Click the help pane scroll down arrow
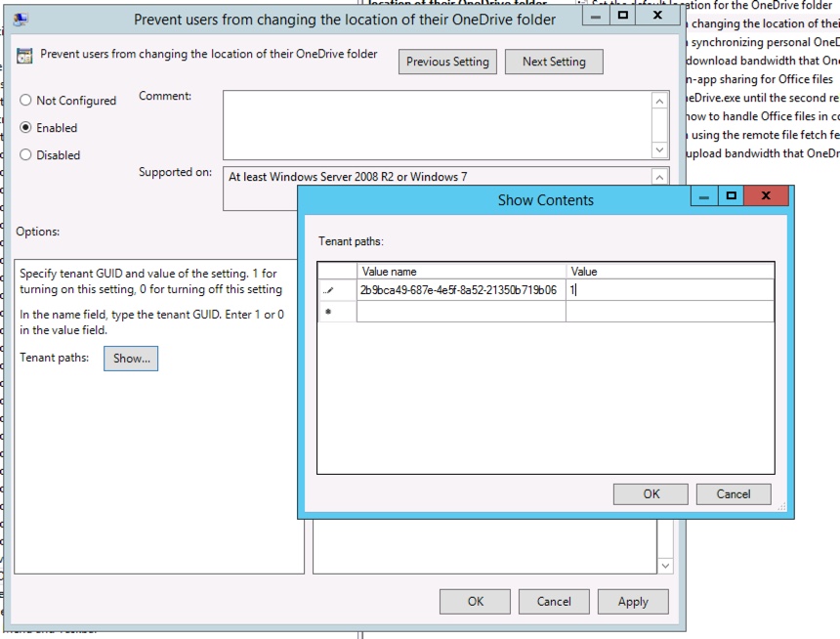 tap(665, 566)
